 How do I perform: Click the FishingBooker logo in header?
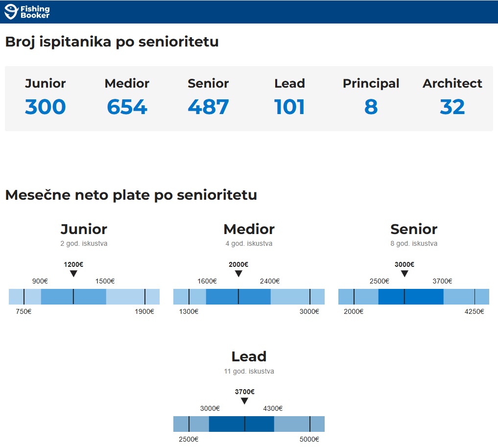click(x=27, y=12)
